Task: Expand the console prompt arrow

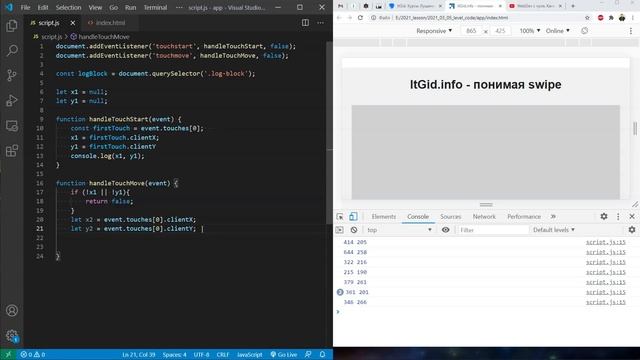Action: (338, 312)
